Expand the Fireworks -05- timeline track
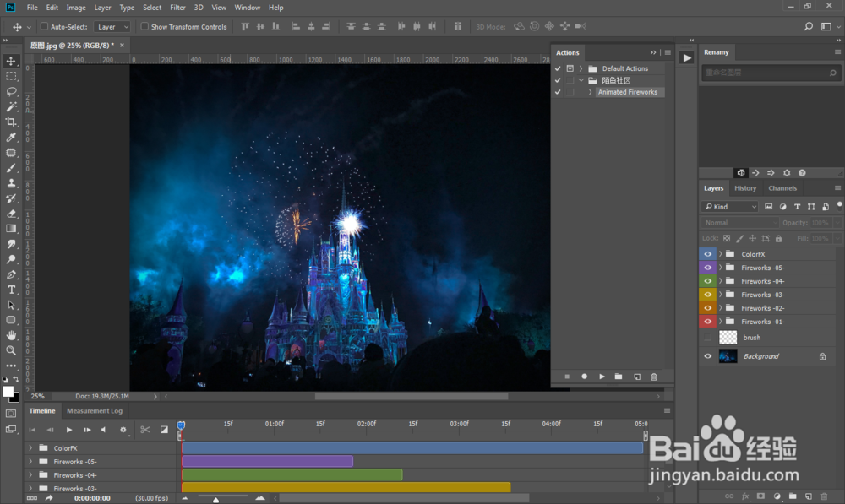The height and width of the screenshot is (504, 845). [x=30, y=462]
